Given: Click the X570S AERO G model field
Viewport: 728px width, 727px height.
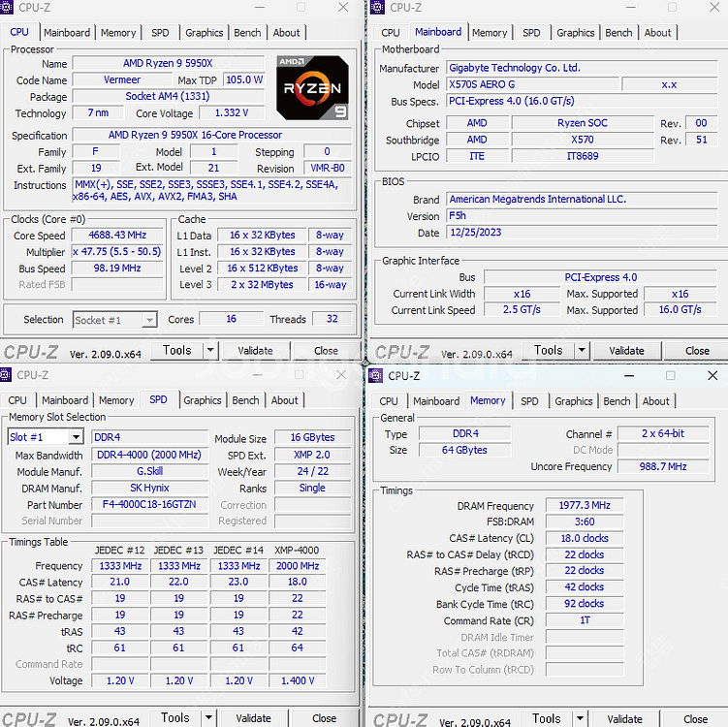Looking at the screenshot, I should point(533,84).
